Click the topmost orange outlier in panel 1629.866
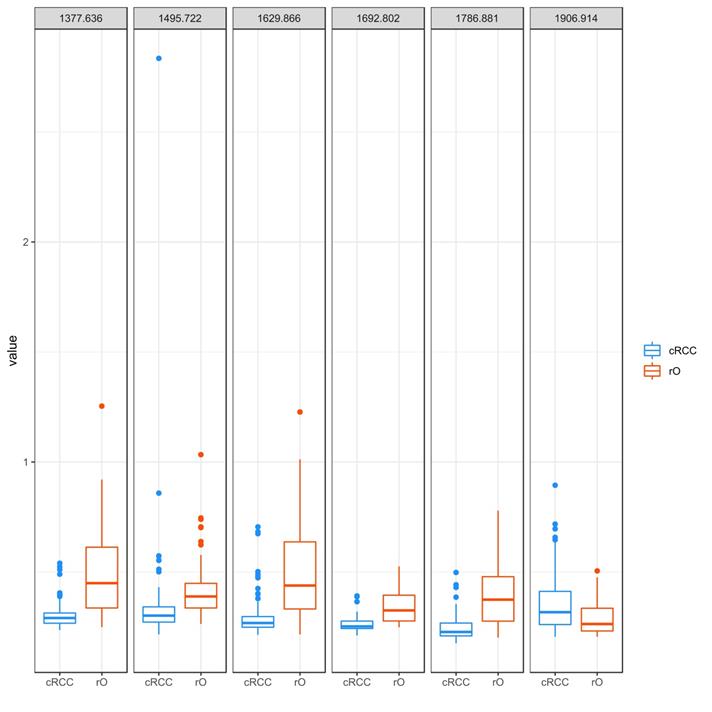Viewport: 712px width, 712px height. tap(299, 412)
